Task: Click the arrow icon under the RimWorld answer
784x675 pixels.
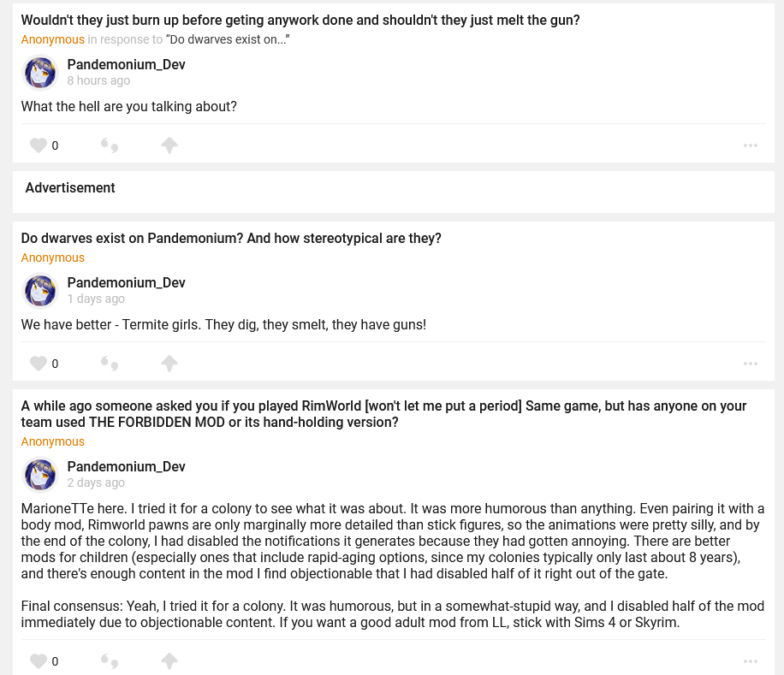Action: pyautogui.click(x=169, y=661)
